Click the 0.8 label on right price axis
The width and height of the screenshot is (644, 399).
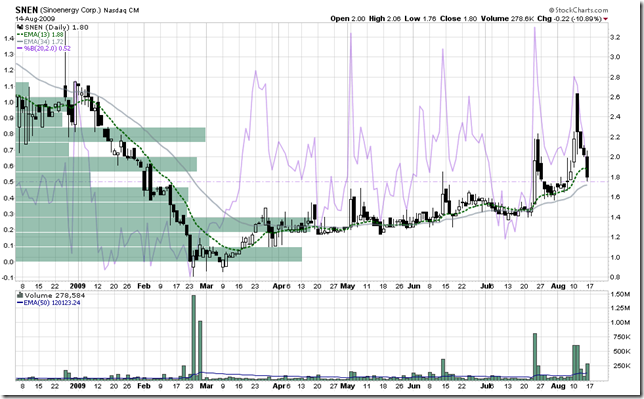[615, 277]
